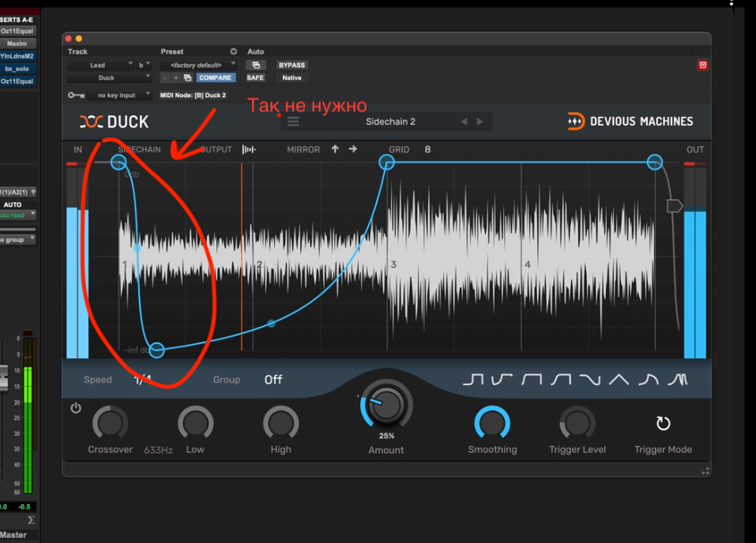Toggle the COMPARE button

(x=215, y=77)
